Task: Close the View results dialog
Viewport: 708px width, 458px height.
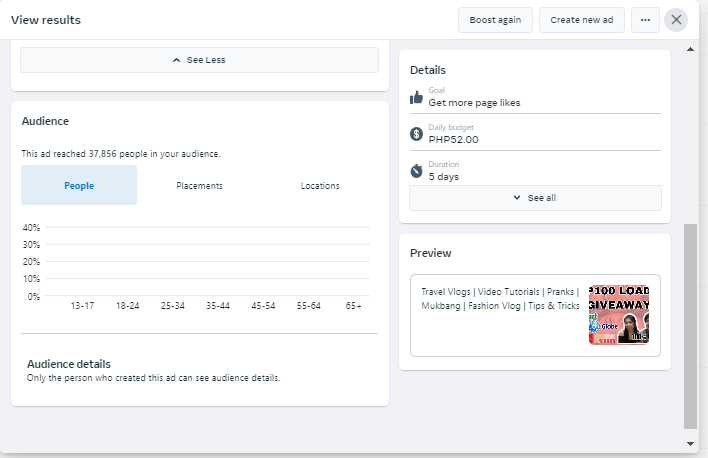Action: point(677,20)
